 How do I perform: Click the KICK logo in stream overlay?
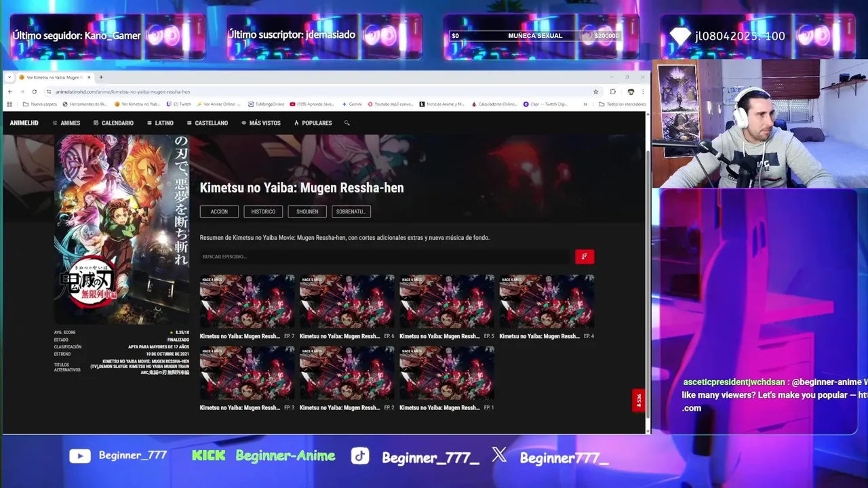[x=209, y=455]
